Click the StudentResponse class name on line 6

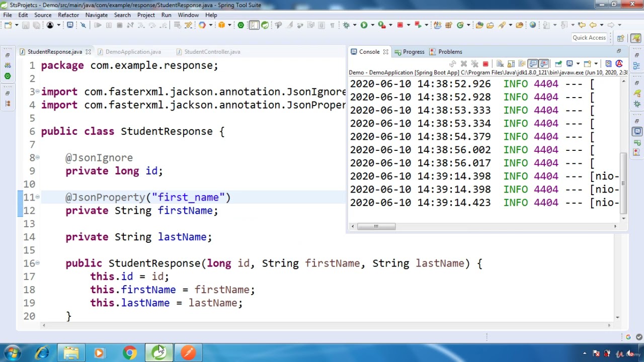point(167,131)
